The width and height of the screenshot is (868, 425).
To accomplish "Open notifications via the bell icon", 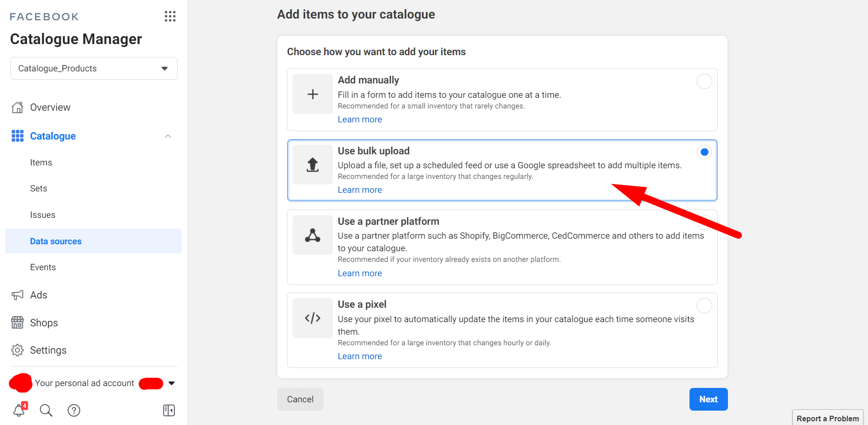I will pyautogui.click(x=19, y=410).
